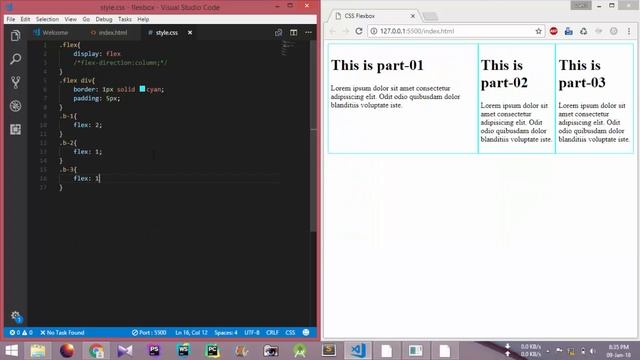
Task: Open Chrome from the taskbar
Action: (x=96, y=351)
